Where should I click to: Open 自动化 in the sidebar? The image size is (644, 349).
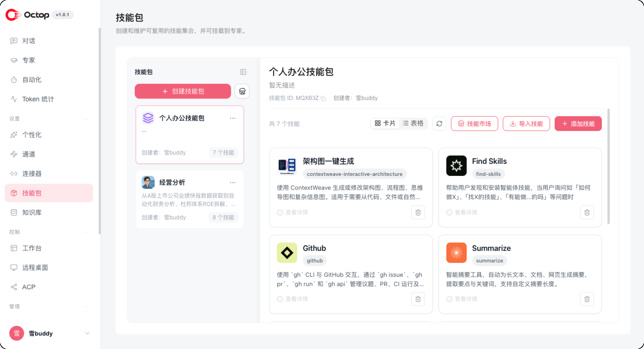coord(49,80)
